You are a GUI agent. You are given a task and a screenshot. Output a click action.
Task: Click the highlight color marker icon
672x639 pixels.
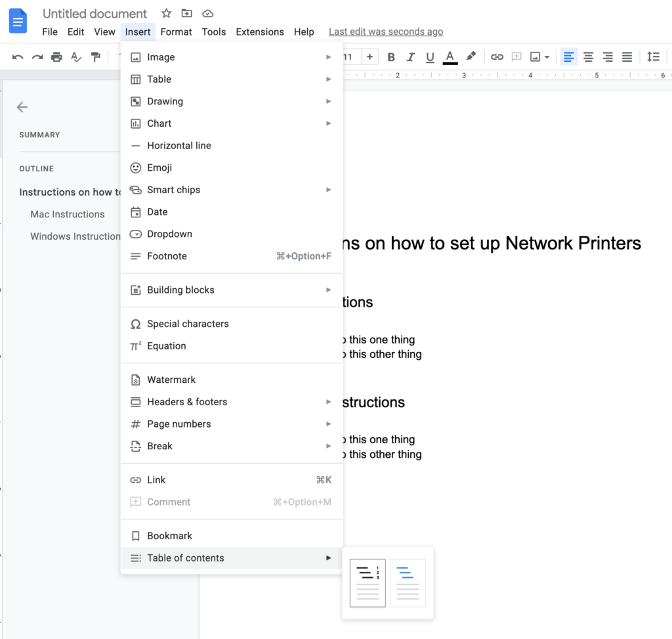[x=471, y=57]
